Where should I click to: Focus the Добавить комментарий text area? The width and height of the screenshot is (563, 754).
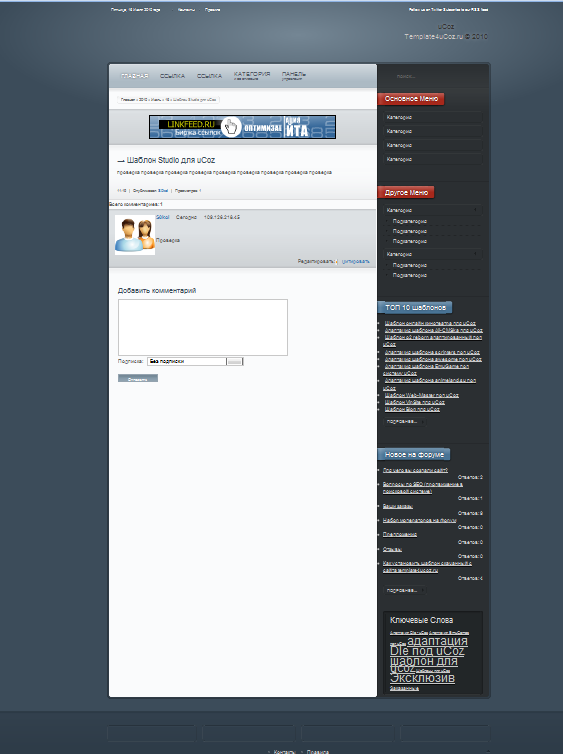[203, 327]
